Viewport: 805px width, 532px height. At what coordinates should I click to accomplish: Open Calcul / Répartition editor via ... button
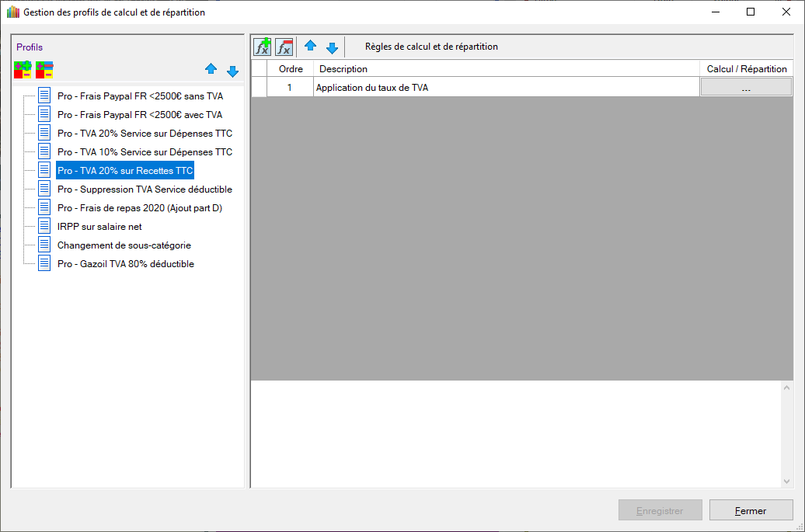746,88
